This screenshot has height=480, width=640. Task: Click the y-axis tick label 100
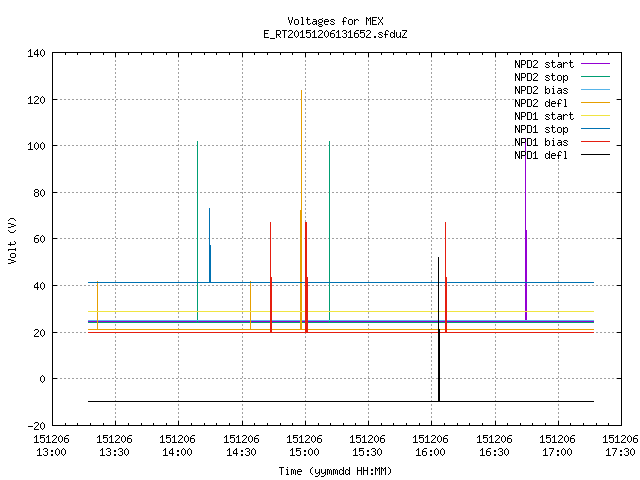(x=36, y=146)
